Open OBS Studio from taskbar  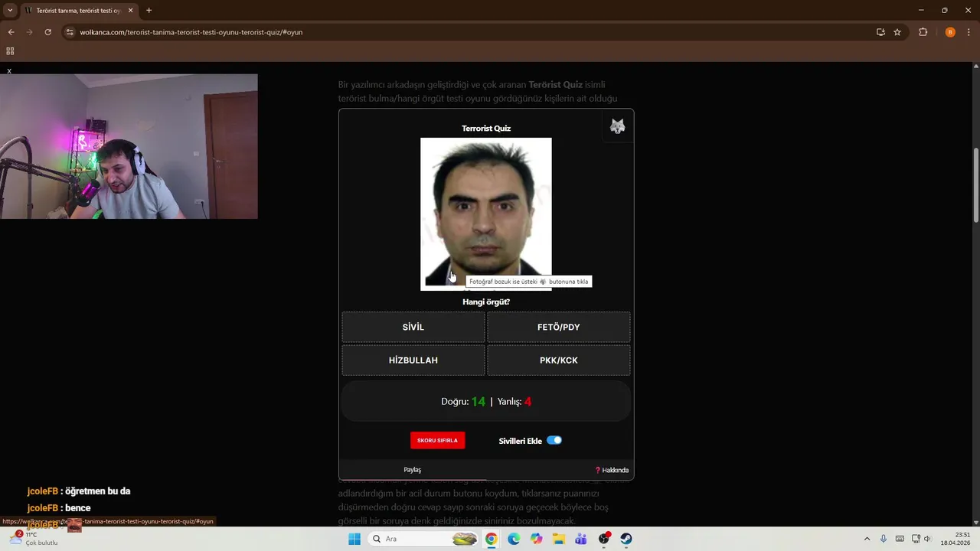(604, 539)
